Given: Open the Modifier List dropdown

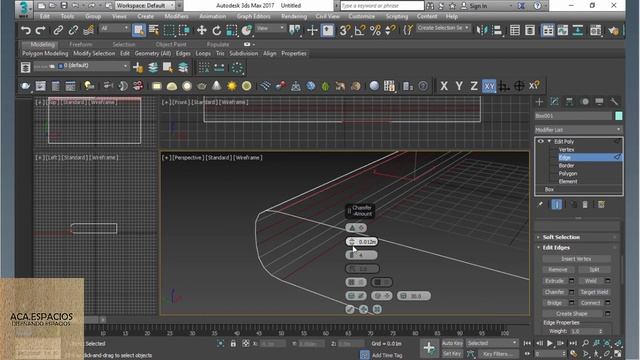Looking at the screenshot, I should [x=578, y=130].
